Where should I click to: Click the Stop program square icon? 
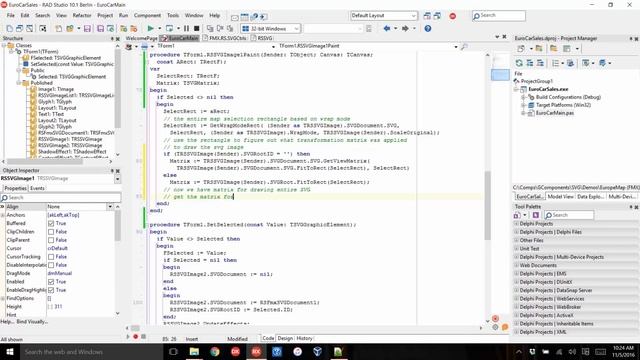point(196,29)
